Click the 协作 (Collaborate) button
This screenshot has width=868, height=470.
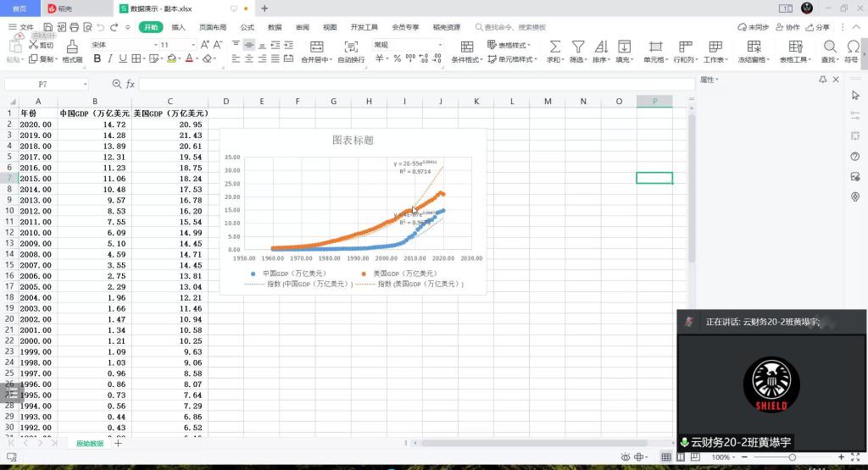pyautogui.click(x=788, y=27)
